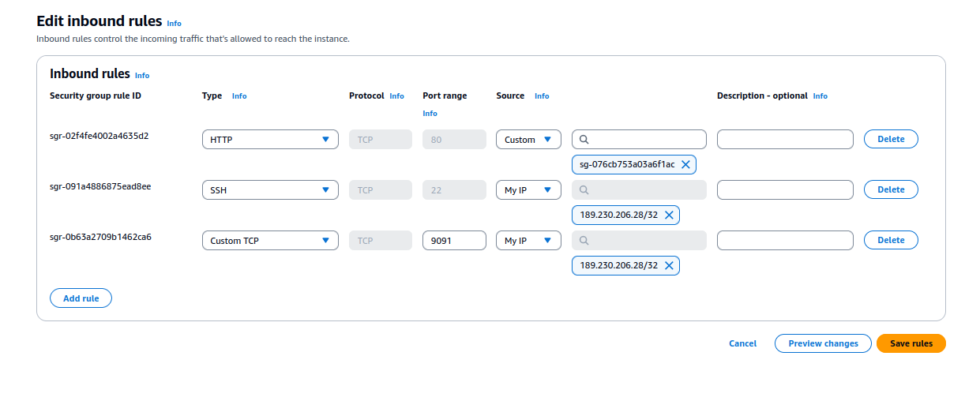Remove the Custom TCP rule's IP tag
980x416 pixels.
click(669, 265)
